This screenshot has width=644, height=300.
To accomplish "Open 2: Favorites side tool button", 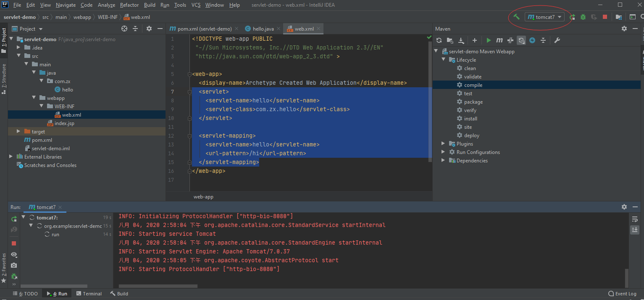I will coord(4,267).
